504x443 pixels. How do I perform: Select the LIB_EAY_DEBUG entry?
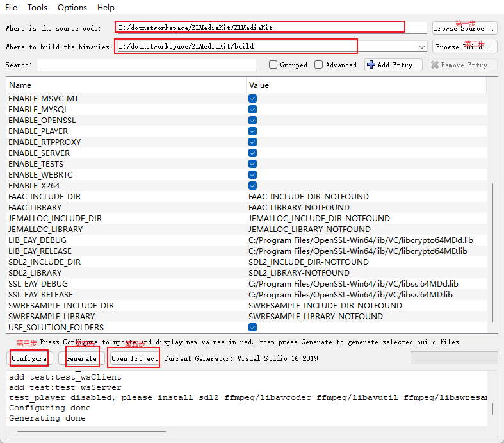click(x=37, y=240)
